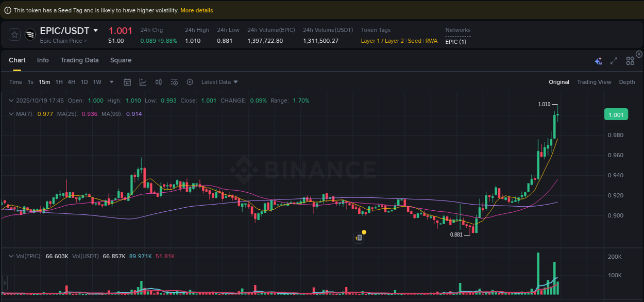The height and width of the screenshot is (302, 644).
Task: Switch chart to Trading View mode
Action: [594, 82]
